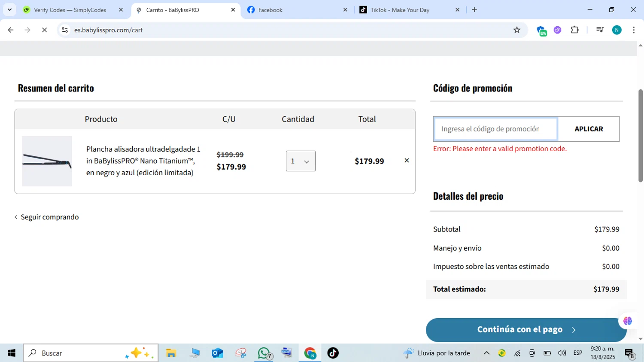Stop loading the page
644x362 pixels.
click(44, 30)
